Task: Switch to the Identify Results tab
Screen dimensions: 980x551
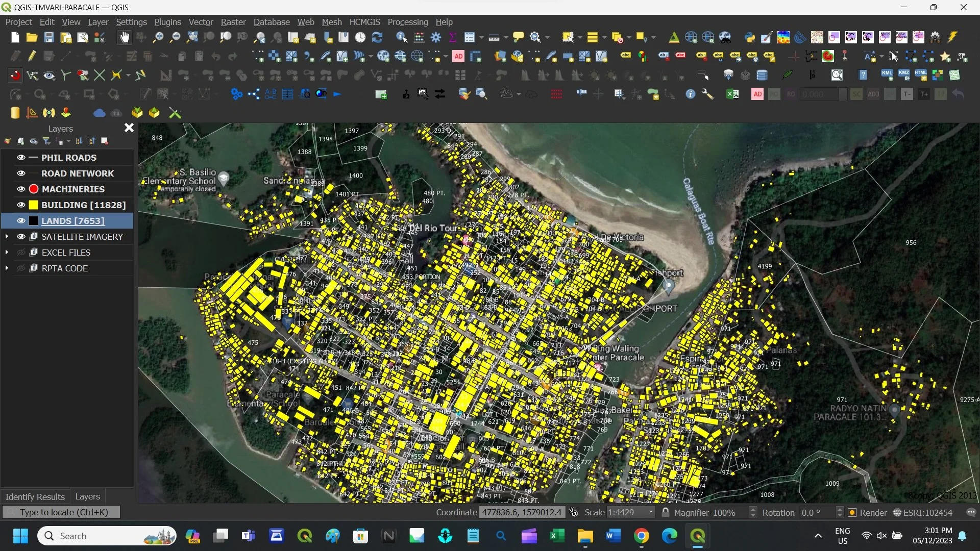Action: coord(35,496)
